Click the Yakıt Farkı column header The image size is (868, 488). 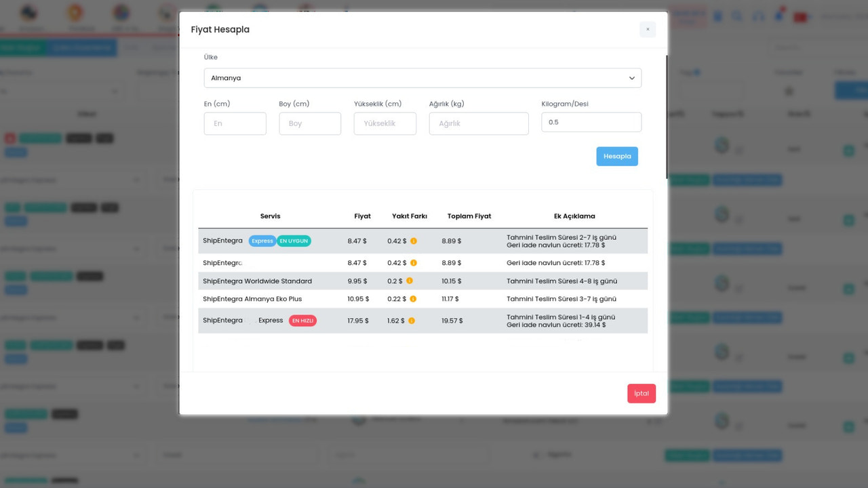point(410,216)
